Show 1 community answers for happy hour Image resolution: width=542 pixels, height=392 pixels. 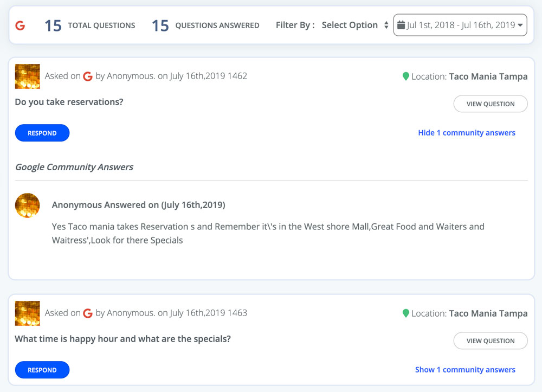[465, 370]
